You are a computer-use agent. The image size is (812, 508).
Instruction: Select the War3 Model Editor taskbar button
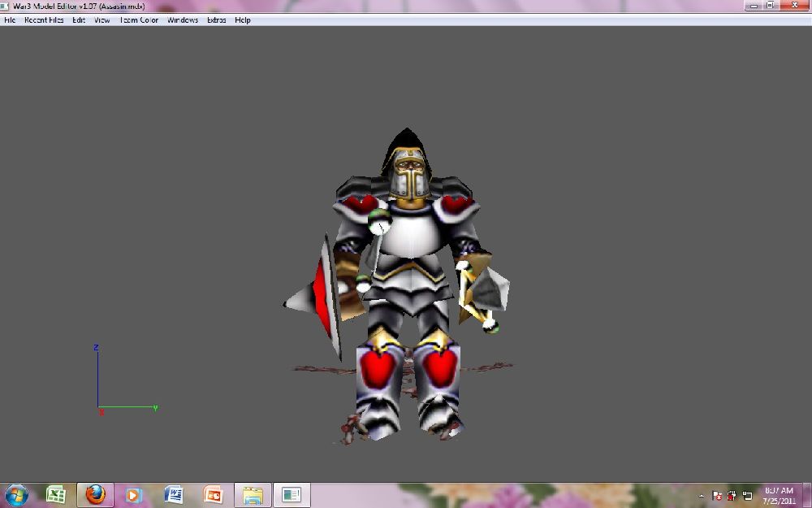coord(292,495)
